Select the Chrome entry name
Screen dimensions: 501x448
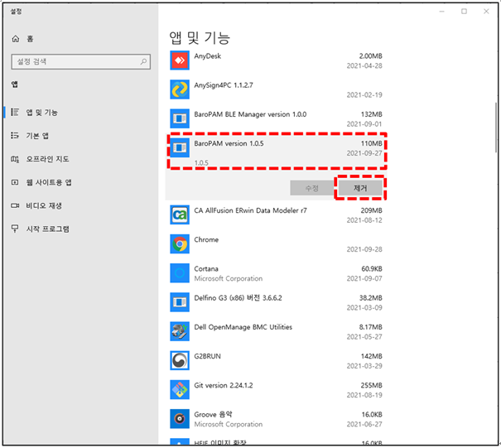tap(206, 239)
